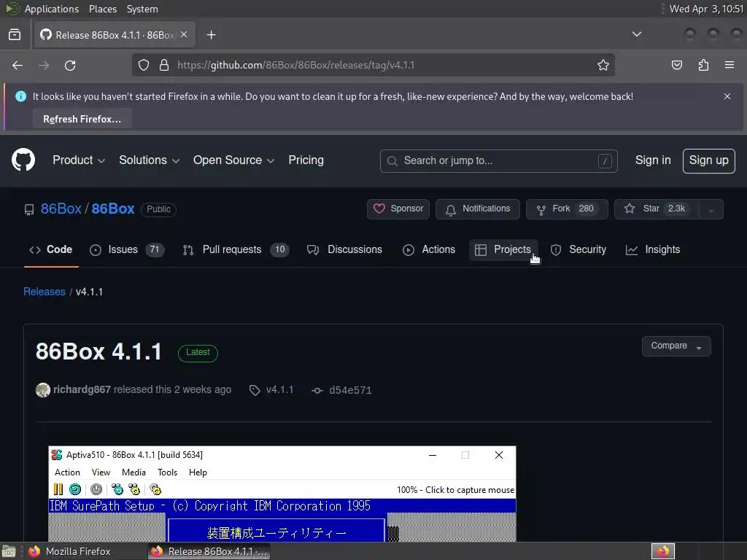Focus the Search or jump to field
747x560 pixels.
coord(499,161)
